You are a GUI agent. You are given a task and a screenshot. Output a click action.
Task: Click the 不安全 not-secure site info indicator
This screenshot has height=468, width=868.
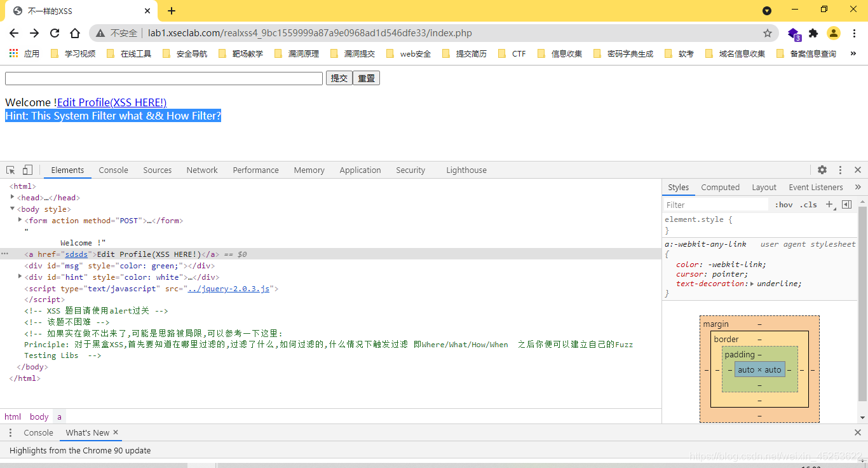coord(117,33)
